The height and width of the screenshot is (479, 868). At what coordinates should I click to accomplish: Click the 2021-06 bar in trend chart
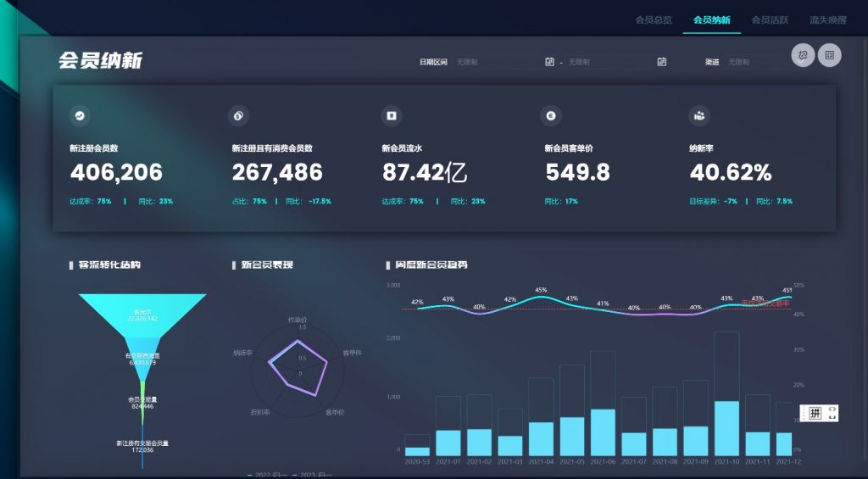pos(603,432)
